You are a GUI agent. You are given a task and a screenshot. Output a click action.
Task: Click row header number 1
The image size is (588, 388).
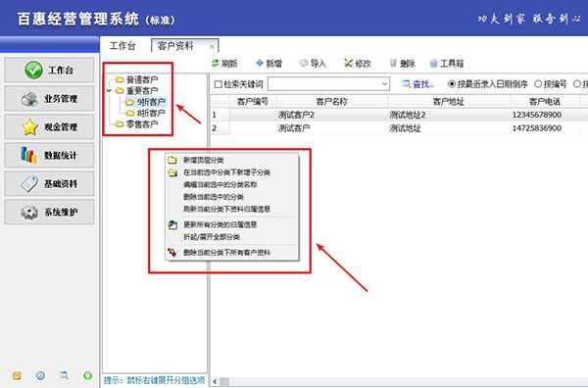click(x=220, y=115)
